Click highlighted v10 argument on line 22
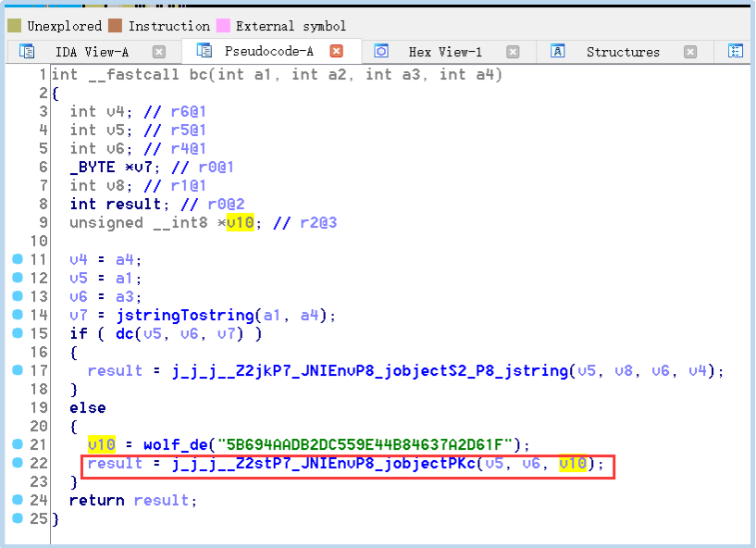Viewport: 756px width, 548px height. (x=573, y=464)
